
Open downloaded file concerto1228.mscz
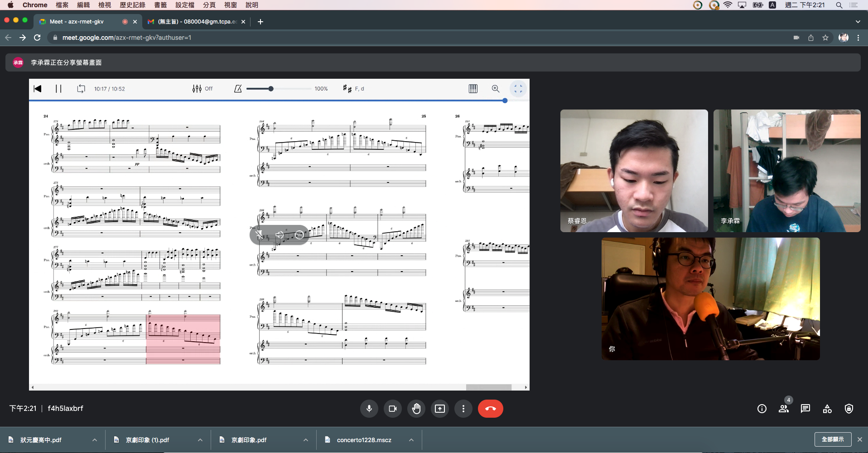364,440
